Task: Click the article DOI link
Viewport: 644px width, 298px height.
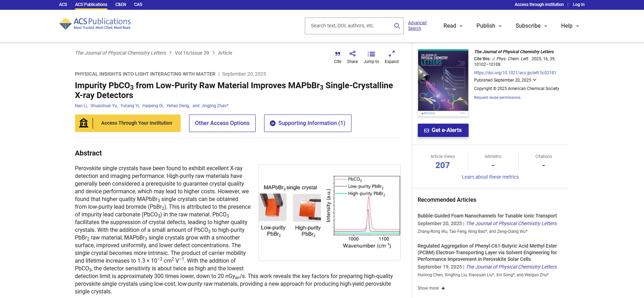Action: click(515, 73)
